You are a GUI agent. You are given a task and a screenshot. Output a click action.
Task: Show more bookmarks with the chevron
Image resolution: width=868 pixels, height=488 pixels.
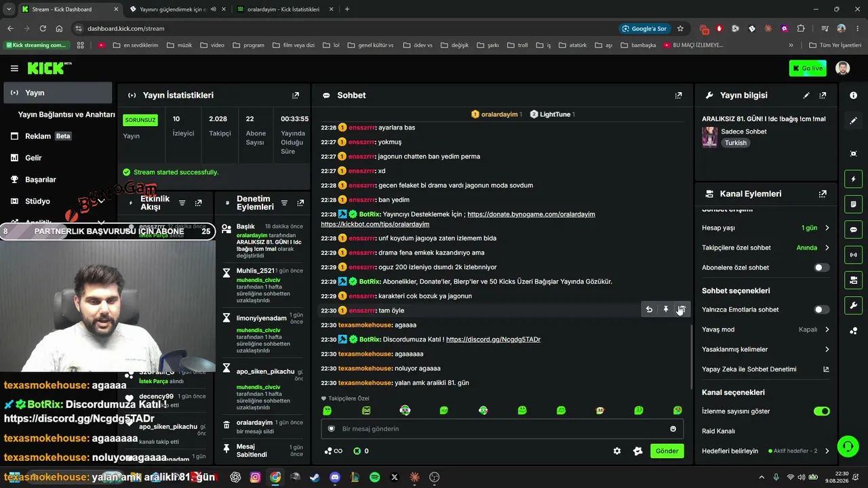click(x=791, y=45)
